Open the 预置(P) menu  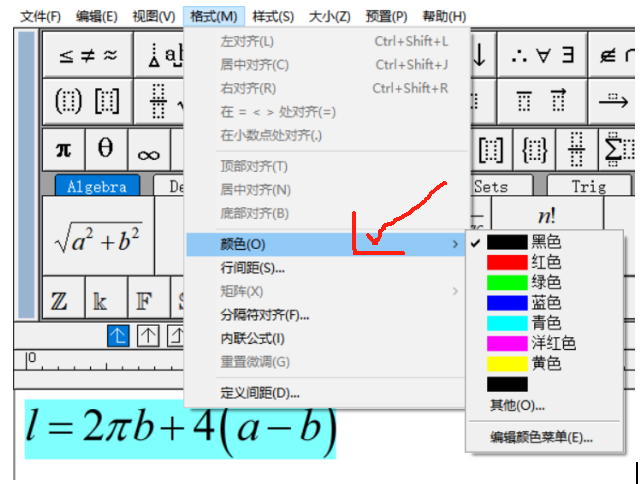click(x=386, y=16)
